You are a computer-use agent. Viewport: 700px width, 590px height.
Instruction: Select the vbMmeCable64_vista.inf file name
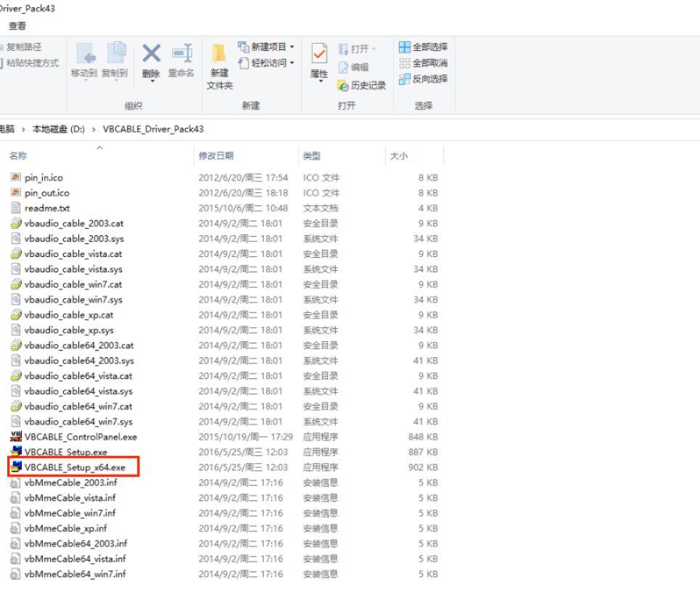75,559
